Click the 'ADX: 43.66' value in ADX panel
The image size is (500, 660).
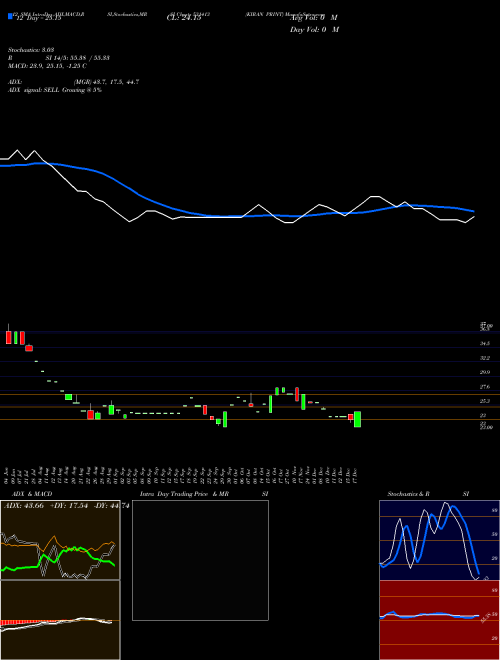click(24, 506)
